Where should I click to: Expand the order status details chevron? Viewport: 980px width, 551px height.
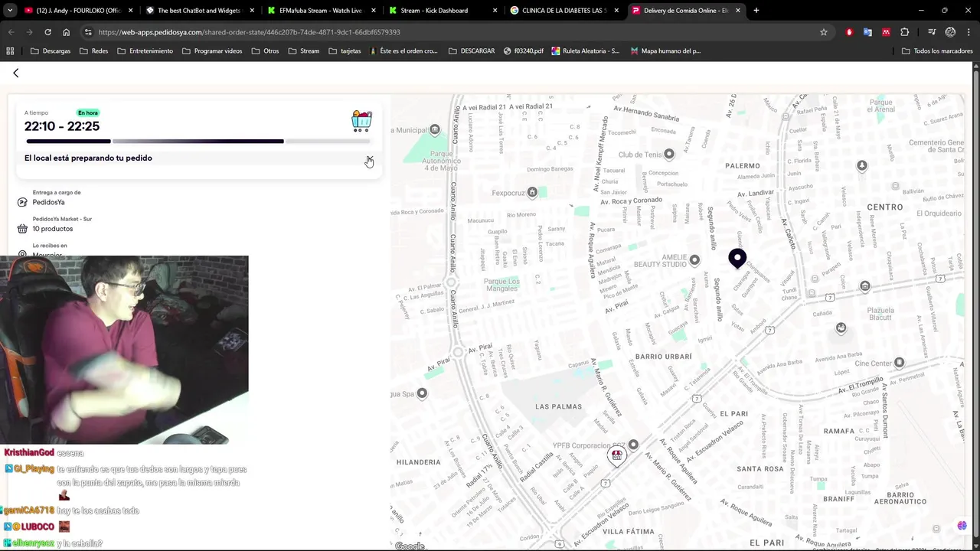pyautogui.click(x=369, y=158)
